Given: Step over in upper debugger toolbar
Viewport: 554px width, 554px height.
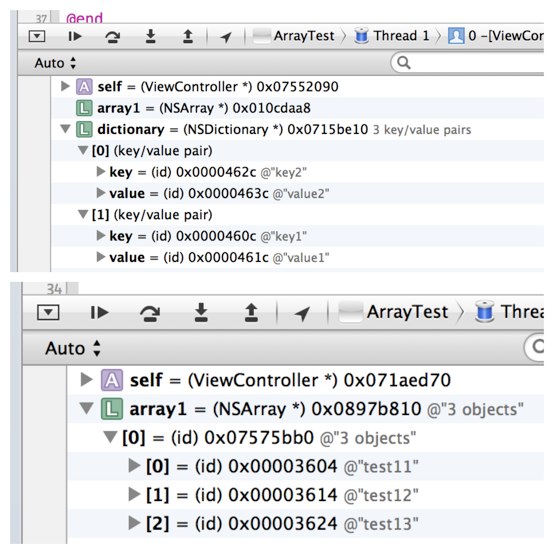Looking at the screenshot, I should click(113, 36).
